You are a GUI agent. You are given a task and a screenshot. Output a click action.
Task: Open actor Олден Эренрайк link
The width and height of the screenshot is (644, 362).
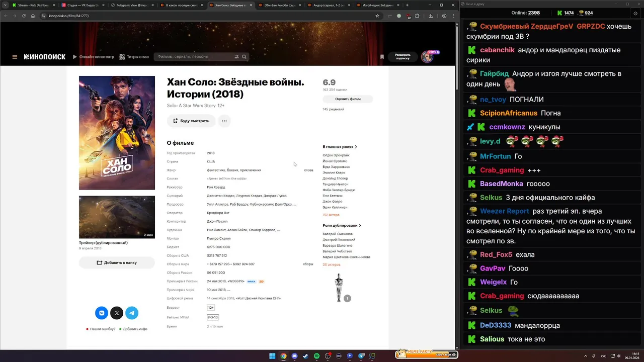click(x=336, y=155)
